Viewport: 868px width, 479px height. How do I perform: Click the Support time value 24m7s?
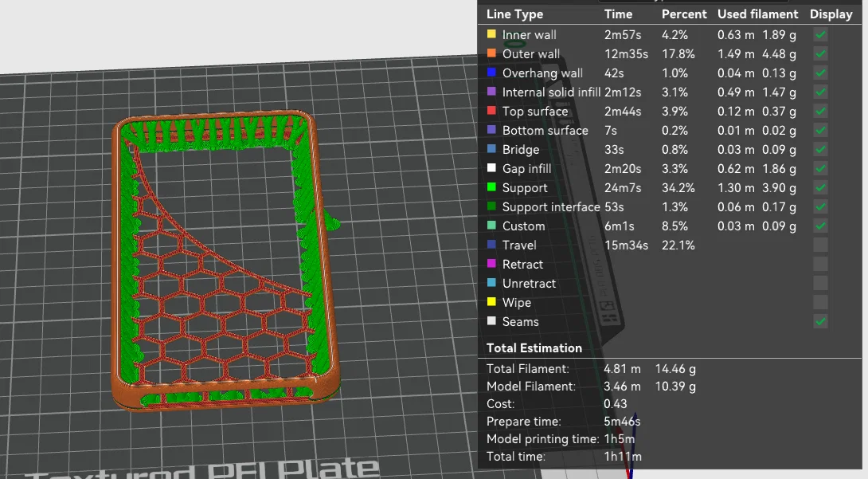[x=623, y=188]
